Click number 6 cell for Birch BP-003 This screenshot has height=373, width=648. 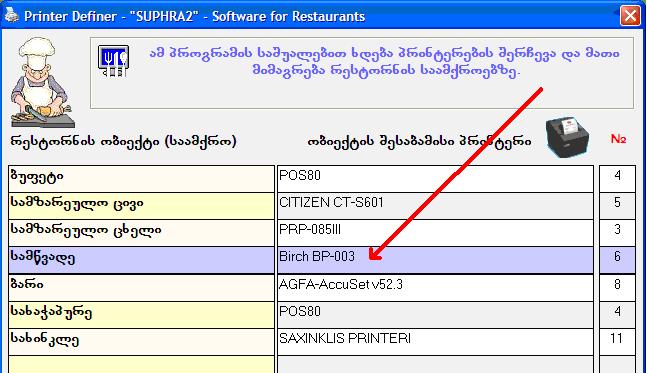click(617, 260)
